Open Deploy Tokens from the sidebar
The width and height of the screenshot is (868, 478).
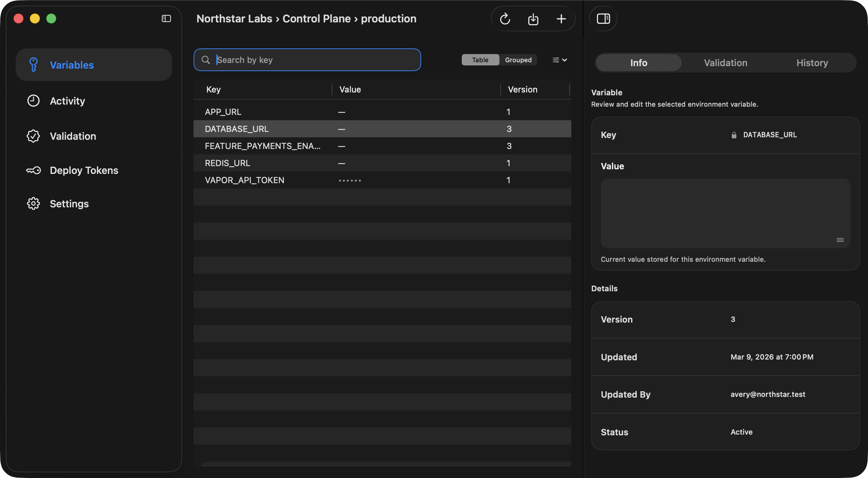84,170
